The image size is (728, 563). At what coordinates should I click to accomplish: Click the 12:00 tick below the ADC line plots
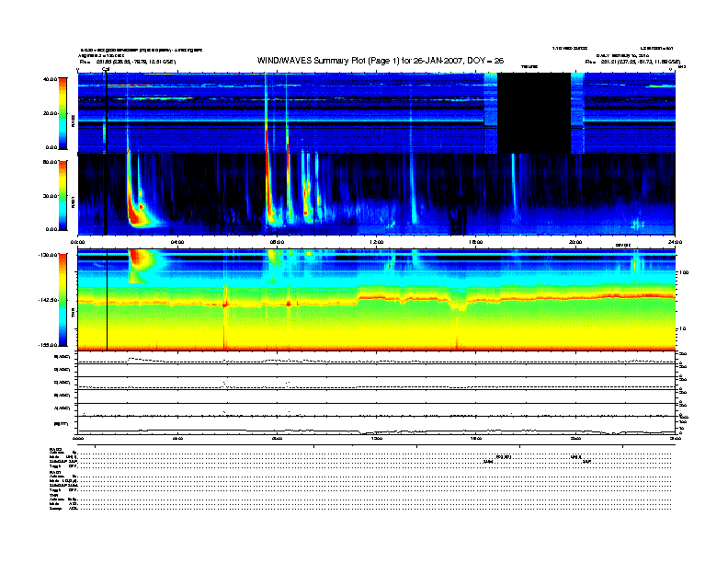pyautogui.click(x=377, y=439)
